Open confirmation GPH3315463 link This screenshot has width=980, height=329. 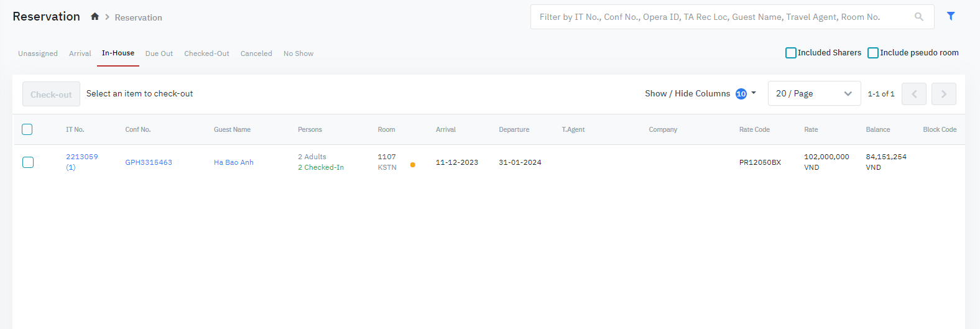coord(149,162)
